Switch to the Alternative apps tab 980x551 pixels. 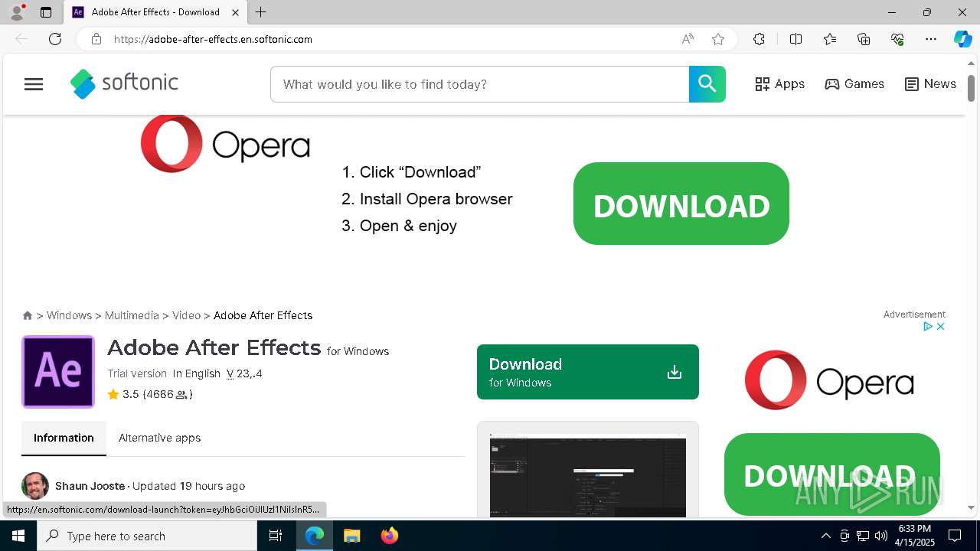point(159,438)
